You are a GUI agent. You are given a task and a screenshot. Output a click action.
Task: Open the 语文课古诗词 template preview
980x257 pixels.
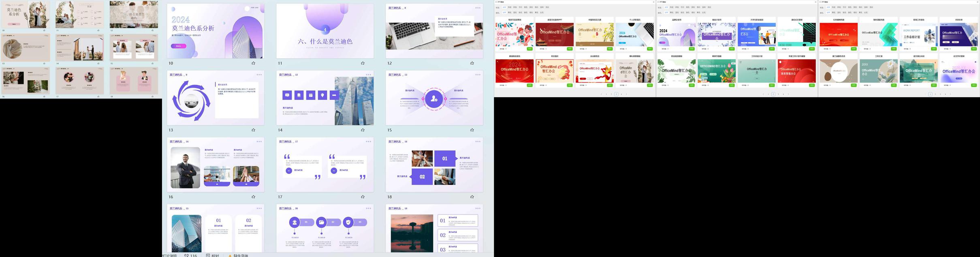pyautogui.click(x=918, y=71)
